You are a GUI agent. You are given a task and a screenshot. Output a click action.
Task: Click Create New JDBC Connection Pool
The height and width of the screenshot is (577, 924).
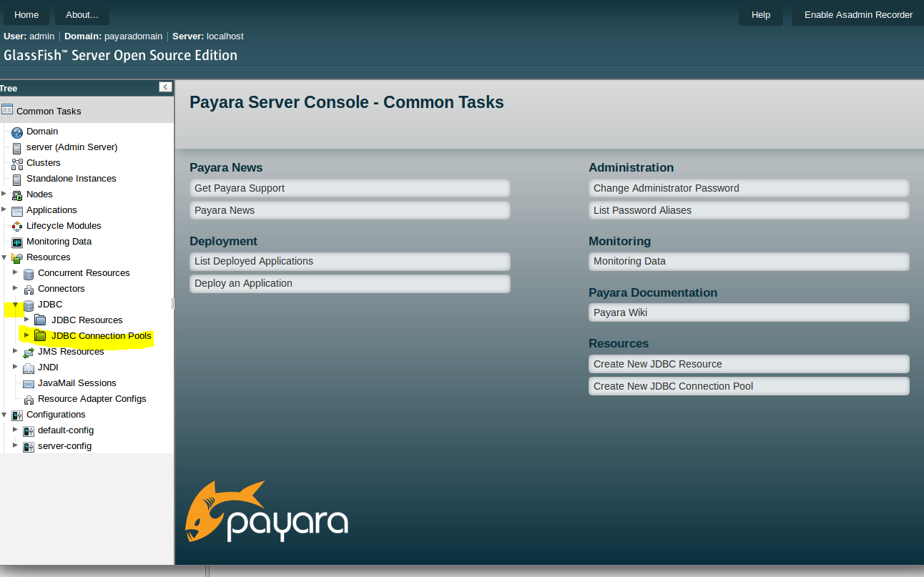coord(749,386)
